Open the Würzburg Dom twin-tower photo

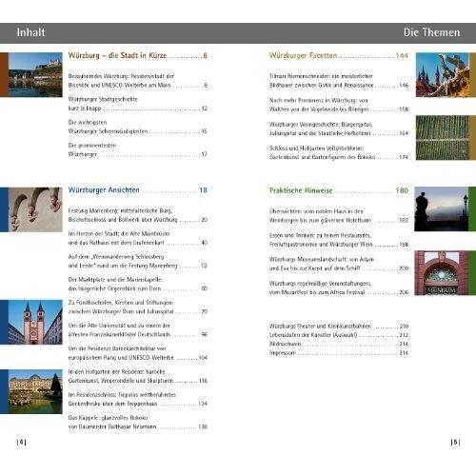click(x=35, y=322)
